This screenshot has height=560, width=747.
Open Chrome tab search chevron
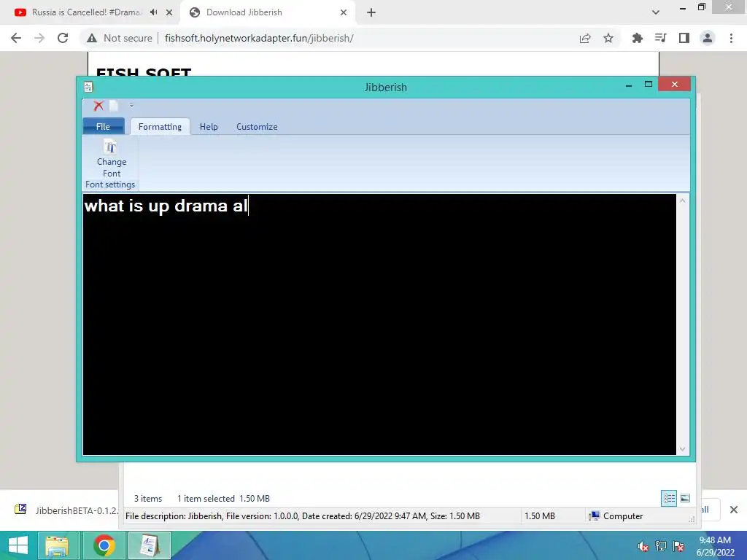tap(656, 12)
